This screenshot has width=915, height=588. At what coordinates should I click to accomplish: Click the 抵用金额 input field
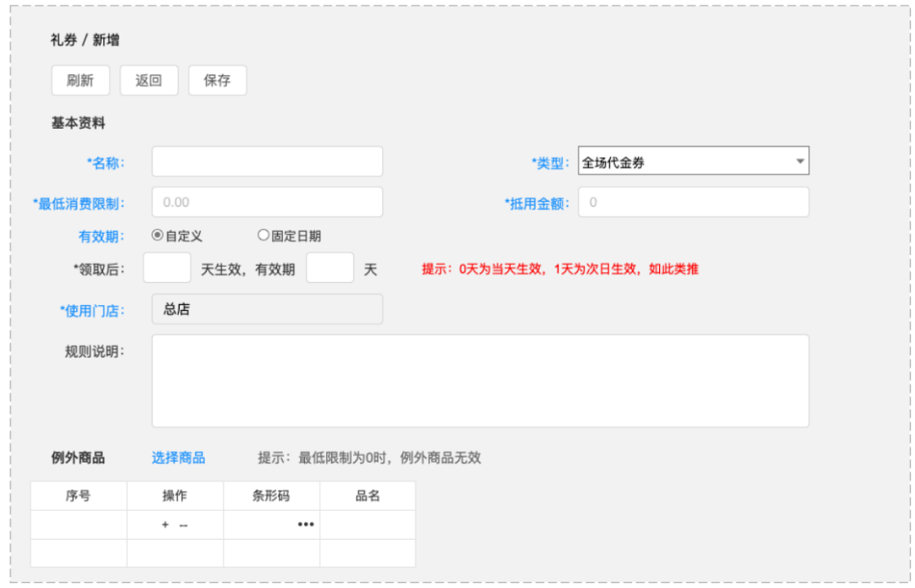tap(693, 202)
